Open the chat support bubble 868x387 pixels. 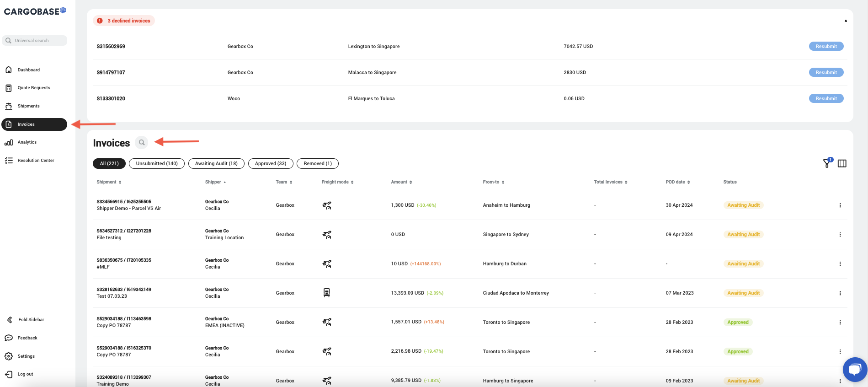coord(854,369)
